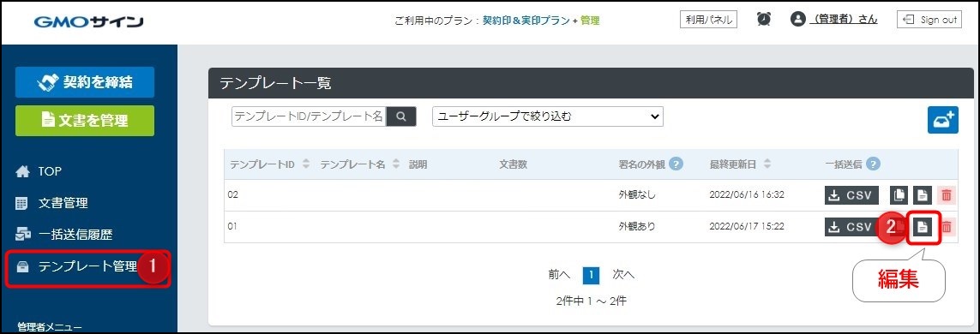This screenshot has height=334, width=980.
Task: Sort by テンプレート名 column arrows
Action: 396,164
